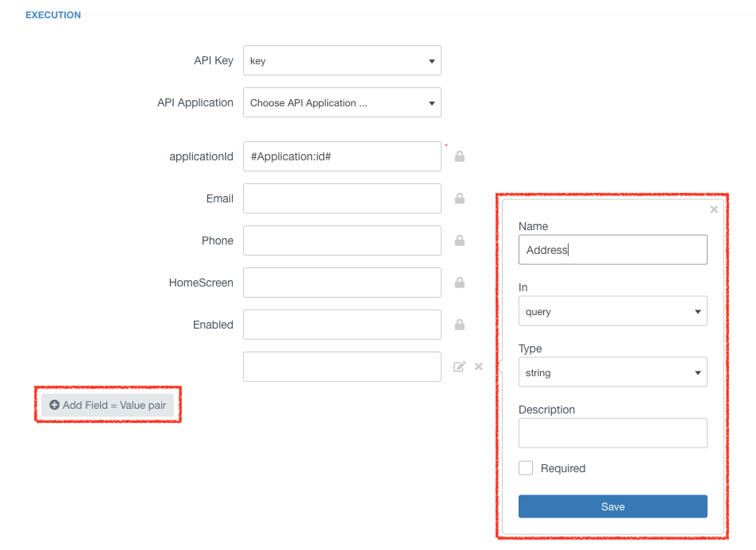Viewport: 756px width, 550px height.
Task: Expand the Choose API Application dropdown
Action: click(x=341, y=102)
